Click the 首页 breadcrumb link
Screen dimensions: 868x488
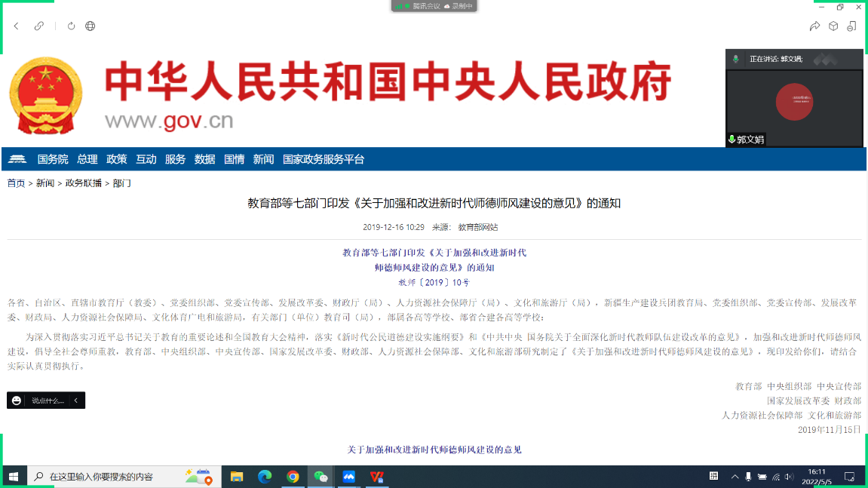coord(16,183)
